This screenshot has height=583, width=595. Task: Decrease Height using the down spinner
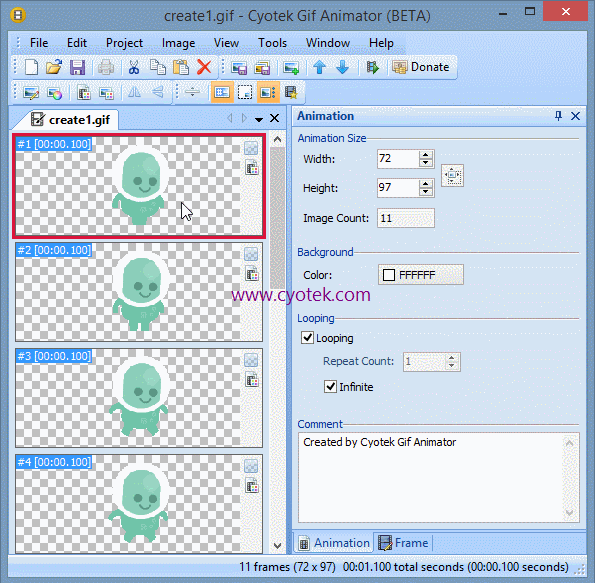pyautogui.click(x=426, y=192)
